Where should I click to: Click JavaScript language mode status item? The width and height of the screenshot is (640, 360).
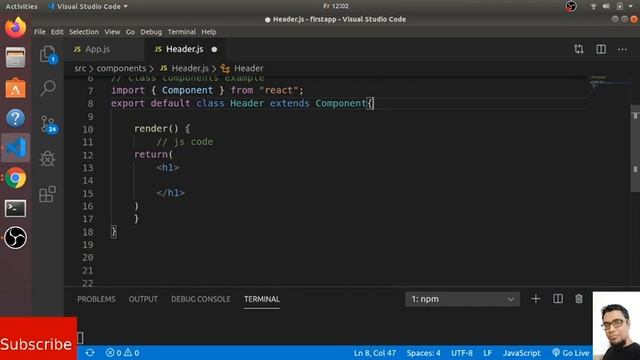pyautogui.click(x=522, y=353)
